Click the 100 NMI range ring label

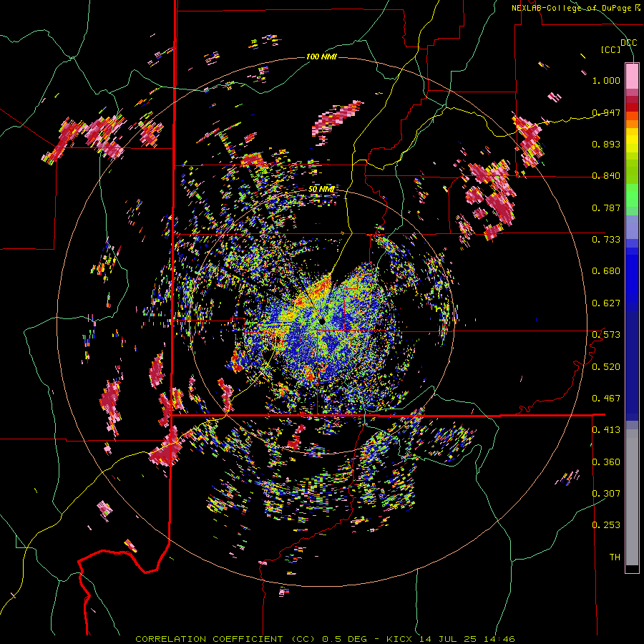(321, 57)
